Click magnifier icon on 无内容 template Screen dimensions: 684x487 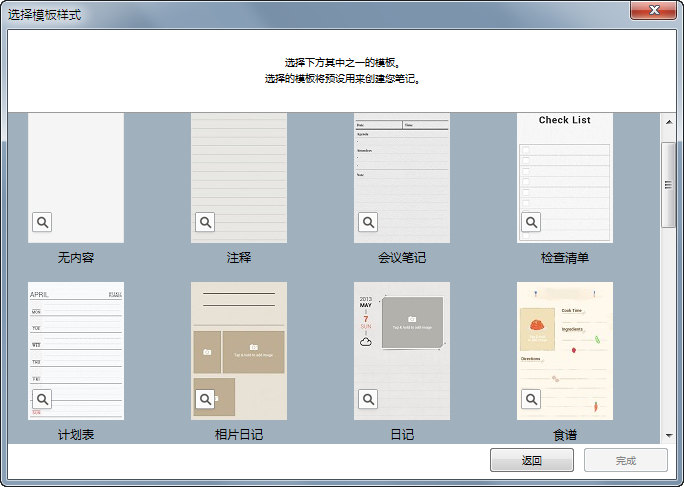pyautogui.click(x=42, y=222)
